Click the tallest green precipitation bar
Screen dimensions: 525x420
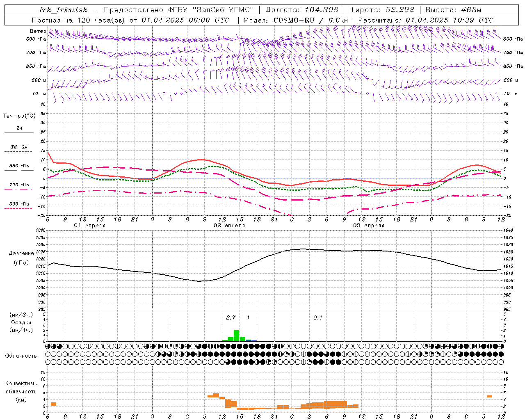click(236, 336)
